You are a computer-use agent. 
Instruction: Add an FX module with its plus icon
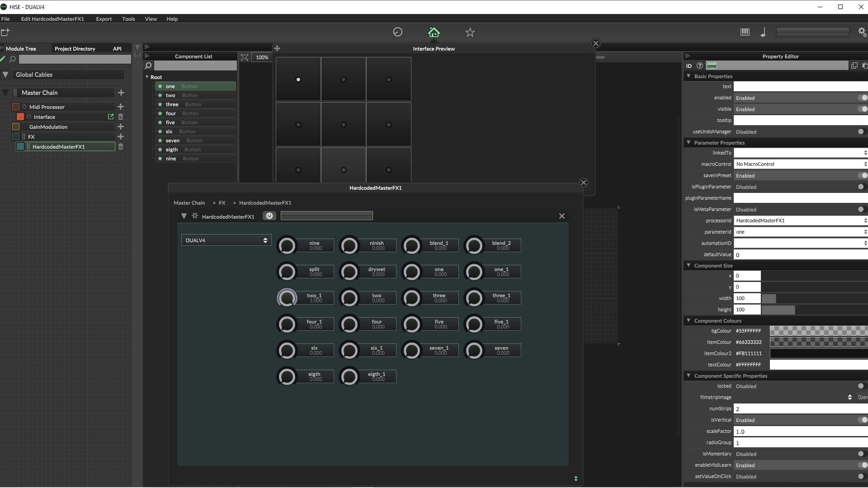tap(121, 136)
